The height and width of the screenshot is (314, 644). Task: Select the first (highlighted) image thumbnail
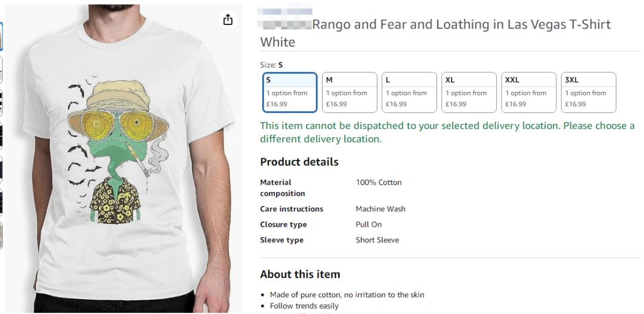click(1, 37)
